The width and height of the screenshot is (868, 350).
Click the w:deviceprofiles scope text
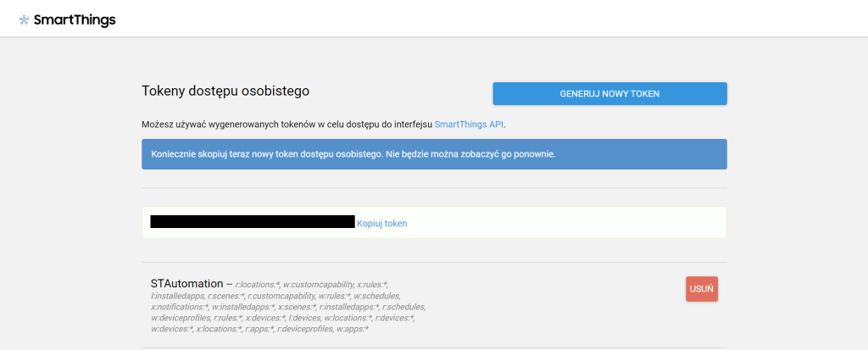[x=180, y=318]
